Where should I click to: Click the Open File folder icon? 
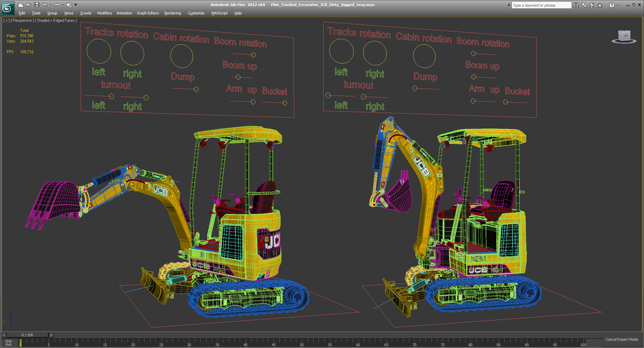[28, 5]
